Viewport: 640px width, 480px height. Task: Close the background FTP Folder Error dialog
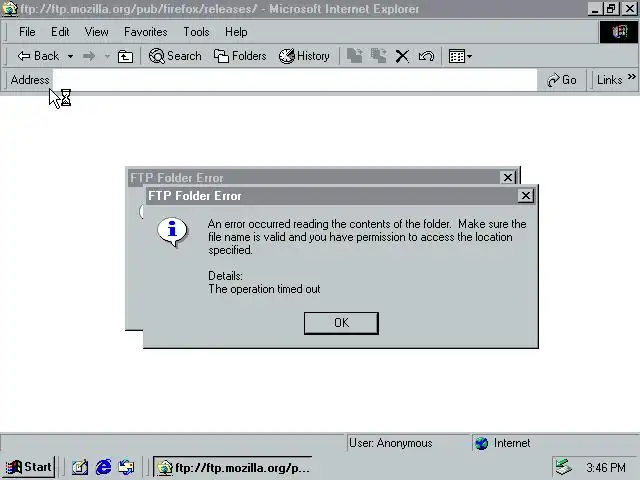[508, 177]
